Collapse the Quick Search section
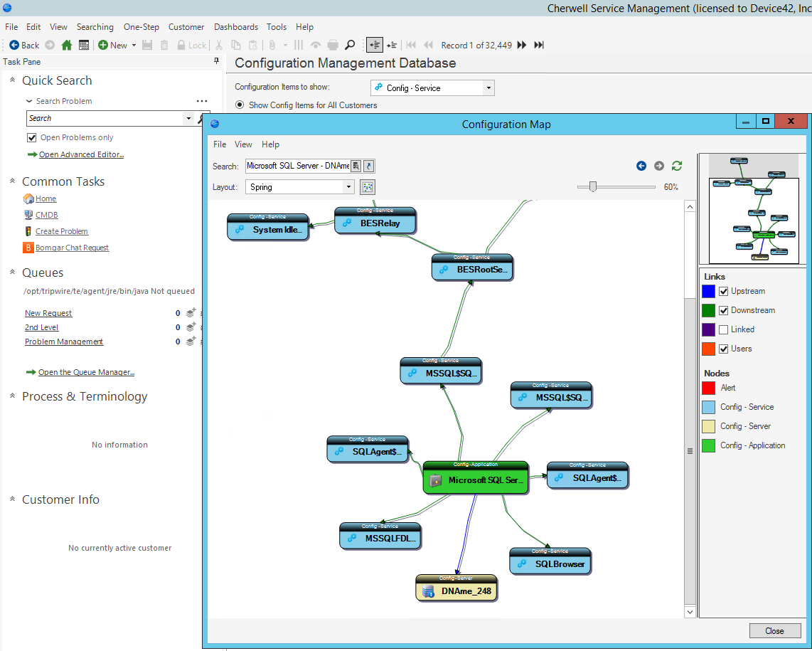The width and height of the screenshot is (812, 651). (12, 80)
